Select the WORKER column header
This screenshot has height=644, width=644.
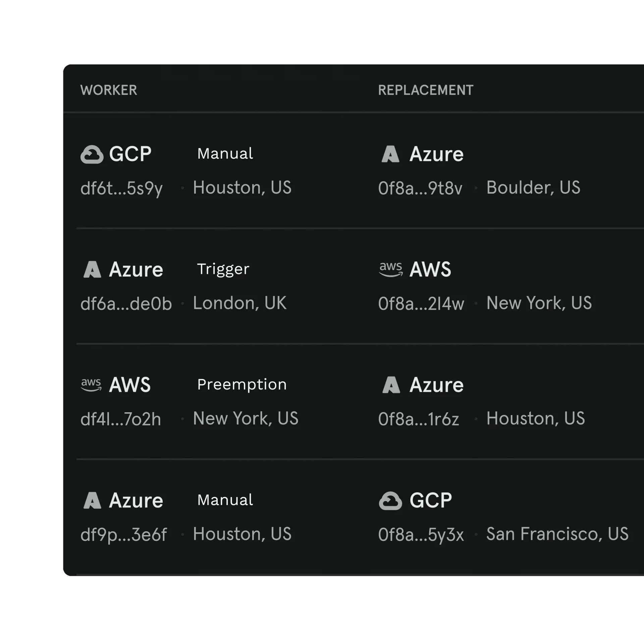[109, 90]
